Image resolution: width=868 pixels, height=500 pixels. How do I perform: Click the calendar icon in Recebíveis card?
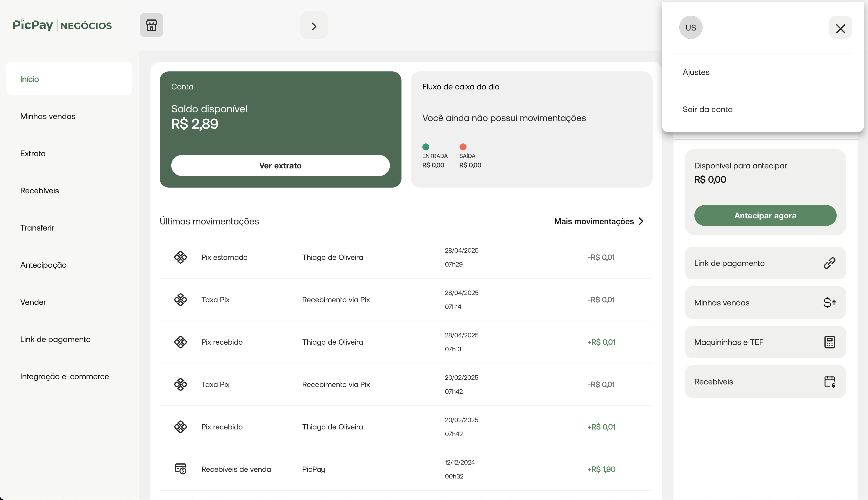(x=829, y=382)
